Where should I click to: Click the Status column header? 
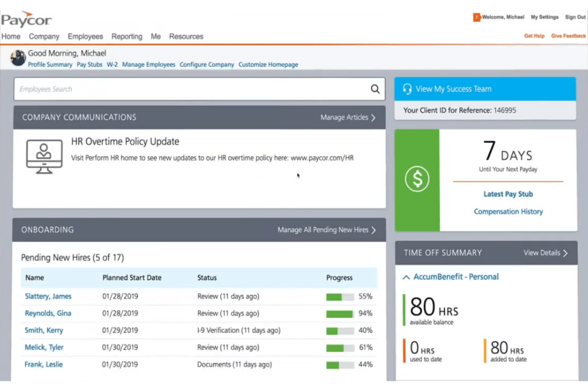207,278
